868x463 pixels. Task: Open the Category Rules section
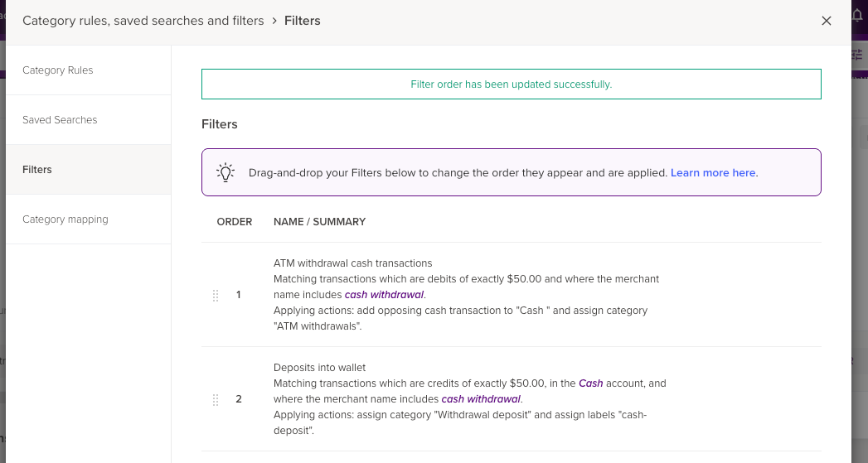(x=58, y=70)
